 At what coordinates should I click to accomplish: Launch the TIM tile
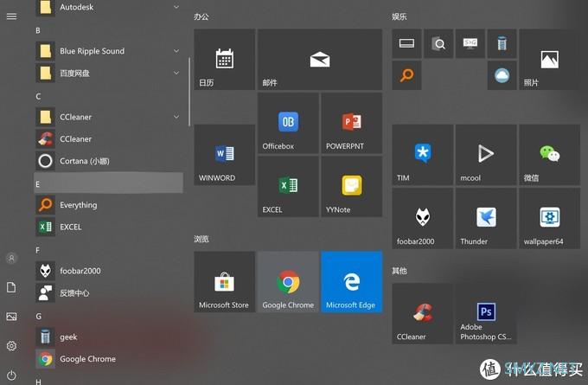(x=423, y=155)
